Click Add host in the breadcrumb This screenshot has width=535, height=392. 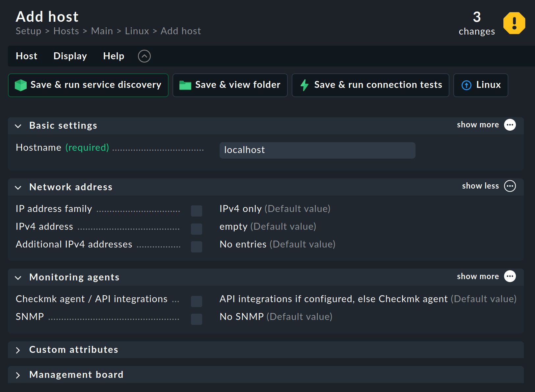(181, 31)
